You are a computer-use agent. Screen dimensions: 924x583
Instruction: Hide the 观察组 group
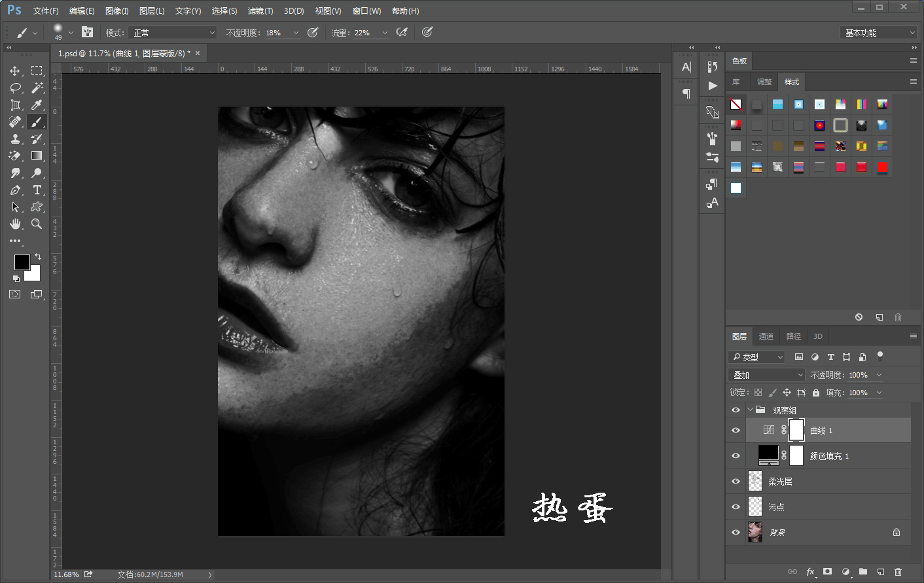click(736, 410)
